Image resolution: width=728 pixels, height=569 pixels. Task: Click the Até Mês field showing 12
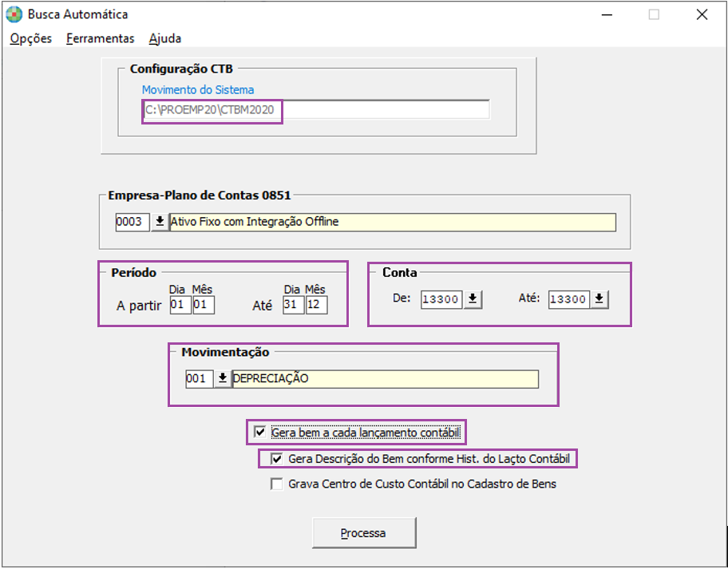tap(317, 306)
